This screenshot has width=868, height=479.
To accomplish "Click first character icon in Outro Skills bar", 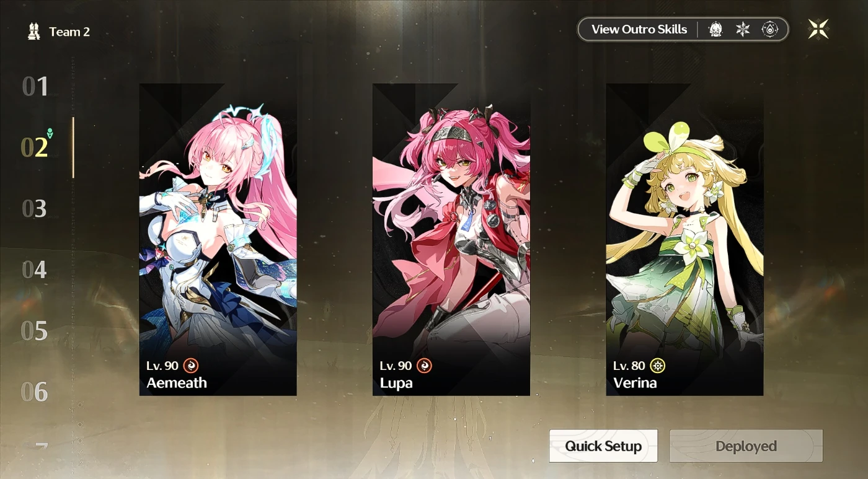I will [715, 29].
